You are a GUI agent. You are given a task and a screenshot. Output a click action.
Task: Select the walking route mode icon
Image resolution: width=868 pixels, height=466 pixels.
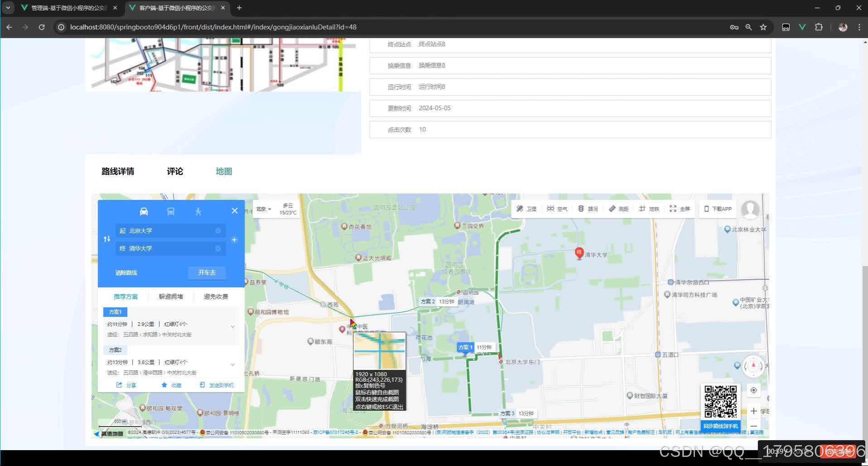198,211
